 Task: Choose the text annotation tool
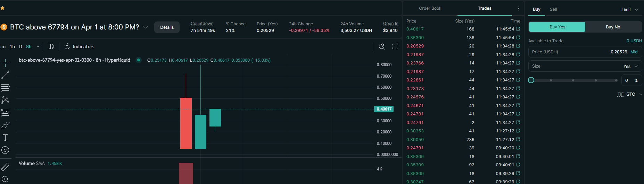pos(5,138)
